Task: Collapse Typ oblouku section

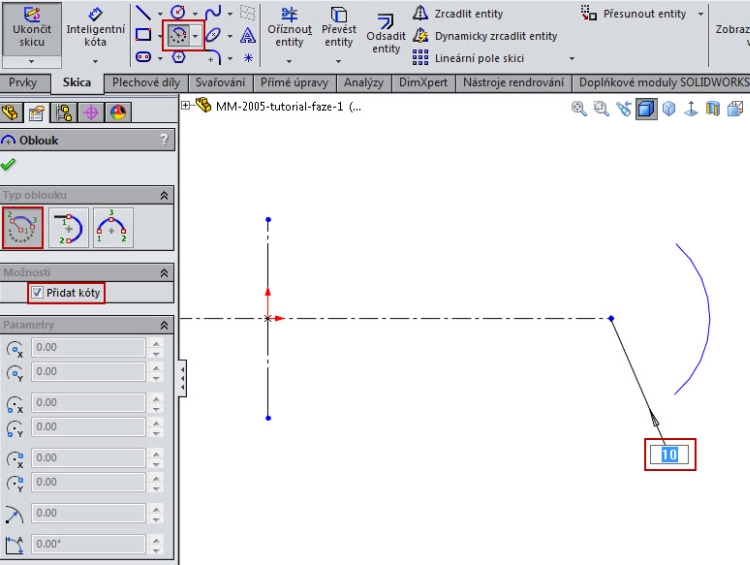Action: tap(164, 195)
